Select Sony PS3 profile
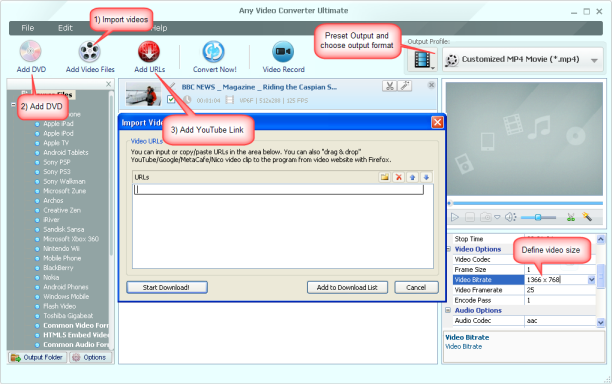Screen dimensions: 612x384 (x=57, y=172)
